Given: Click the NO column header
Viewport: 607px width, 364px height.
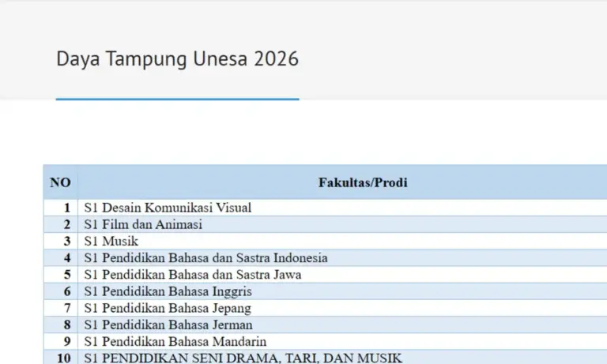Looking at the screenshot, I should click(x=60, y=182).
